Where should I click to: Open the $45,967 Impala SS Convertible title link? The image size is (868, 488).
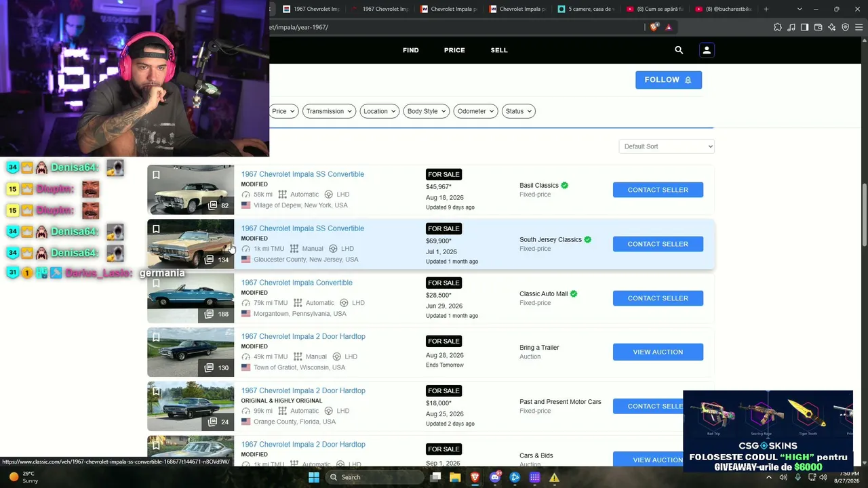click(x=302, y=174)
